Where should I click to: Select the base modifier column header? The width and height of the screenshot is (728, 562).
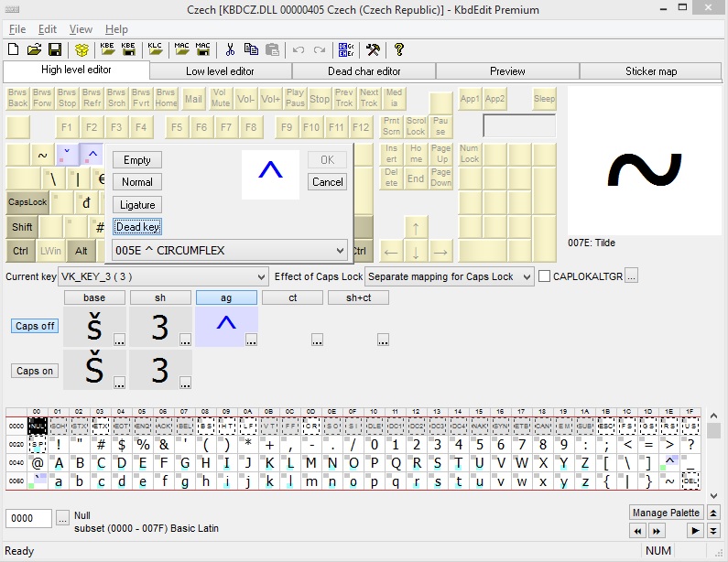[x=94, y=297]
